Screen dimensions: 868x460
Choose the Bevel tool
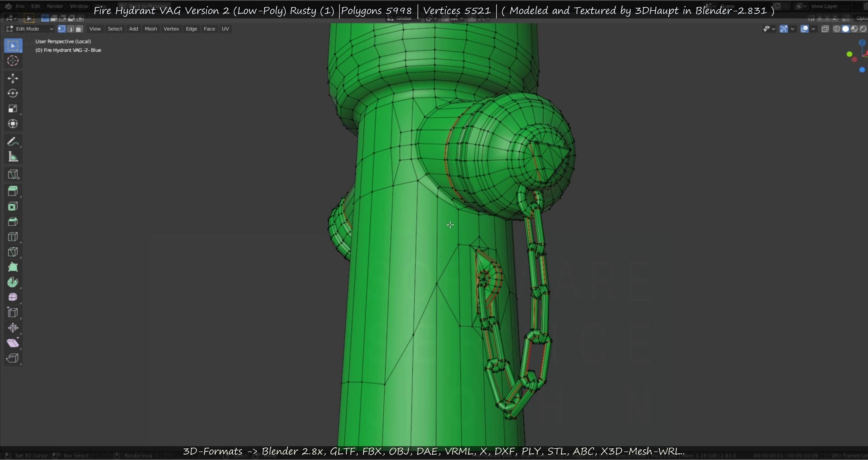(13, 221)
